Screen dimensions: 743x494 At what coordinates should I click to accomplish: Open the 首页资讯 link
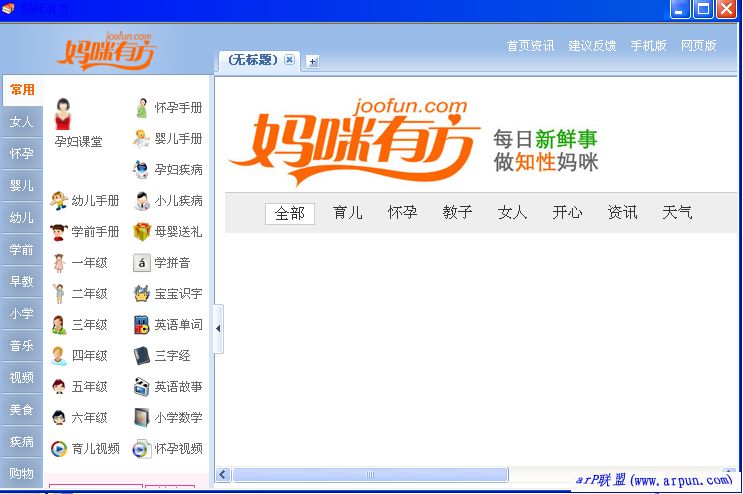pos(530,46)
